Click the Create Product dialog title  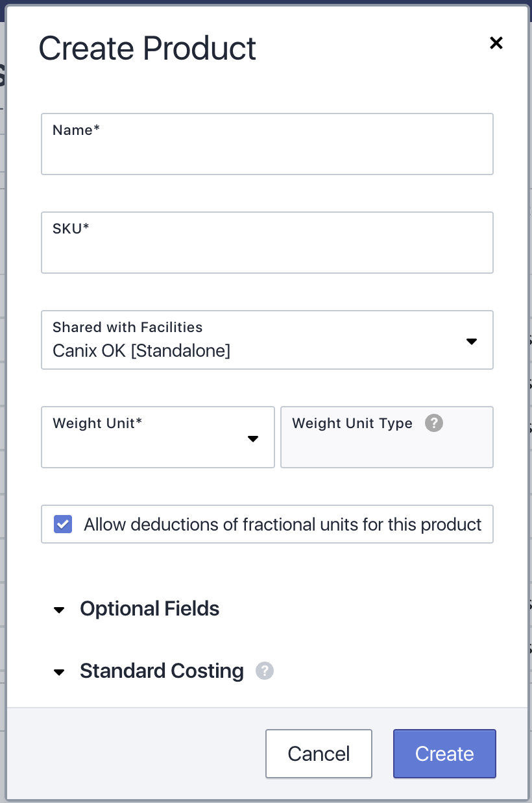(x=147, y=49)
